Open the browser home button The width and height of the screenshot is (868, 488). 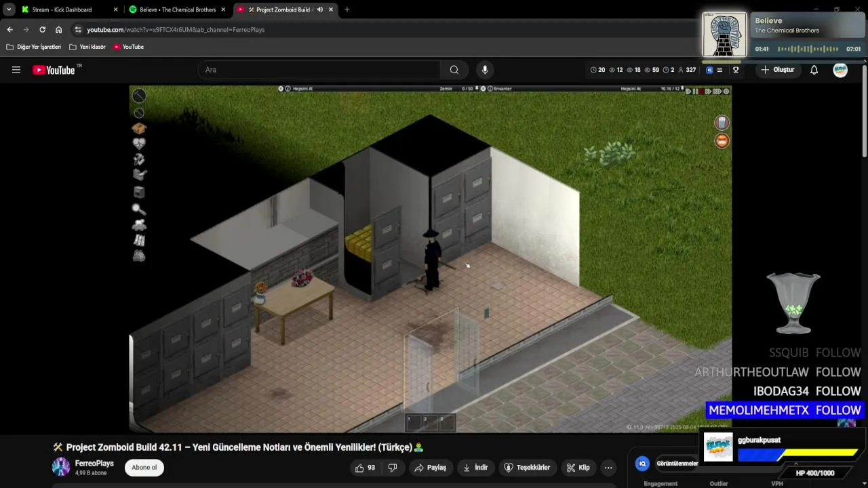pyautogui.click(x=58, y=30)
